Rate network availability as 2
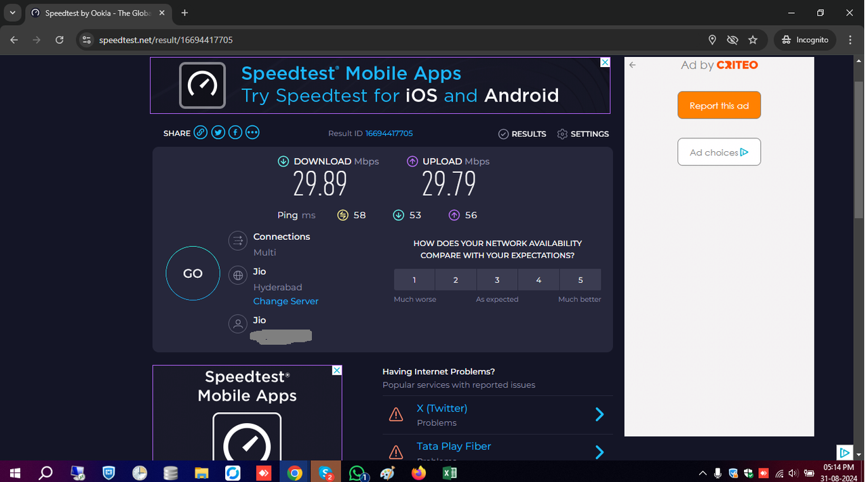 (456, 280)
